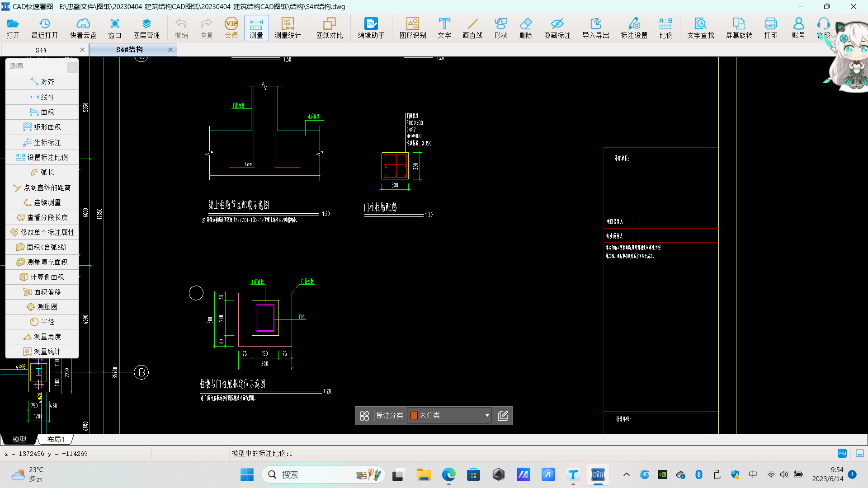Choose 测量角度 option
The width and height of the screenshot is (868, 488).
coord(42,337)
